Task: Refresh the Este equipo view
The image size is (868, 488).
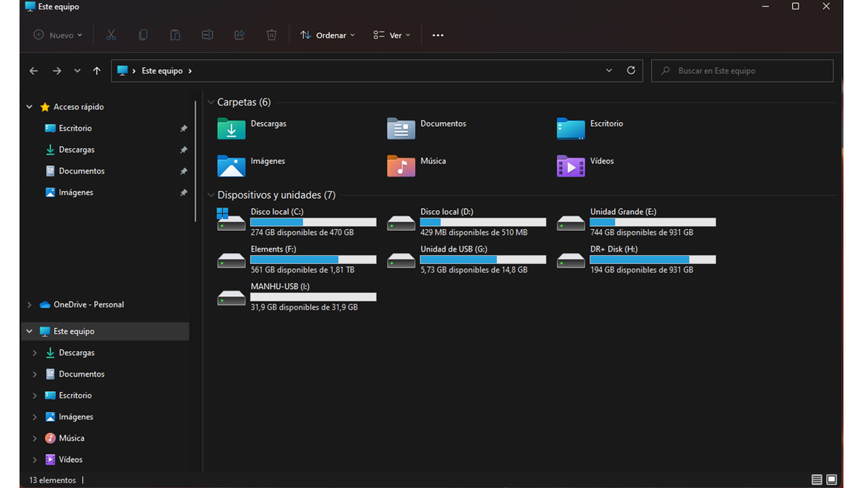Action: 631,70
